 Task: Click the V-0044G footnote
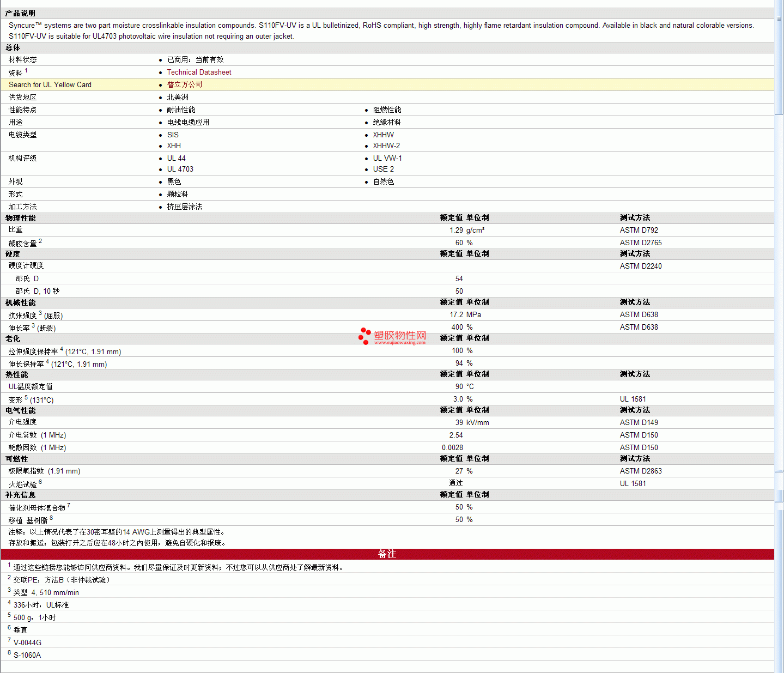tap(27, 642)
